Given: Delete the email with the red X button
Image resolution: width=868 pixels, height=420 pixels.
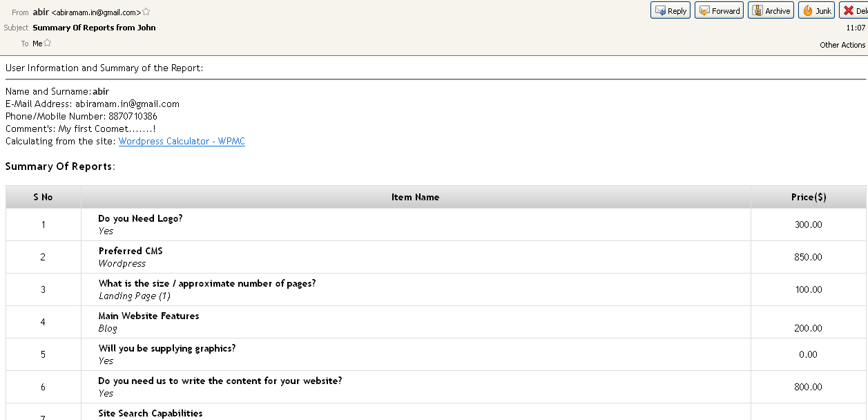Looking at the screenshot, I should 853,10.
